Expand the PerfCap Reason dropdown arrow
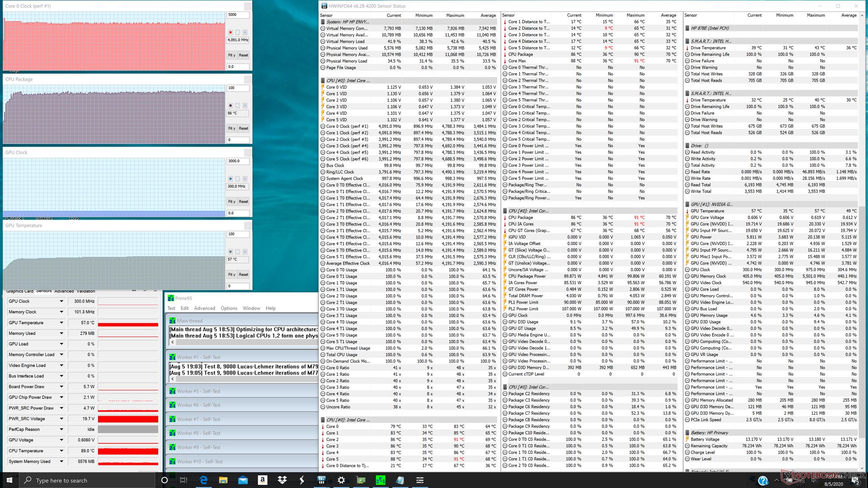 (61, 429)
